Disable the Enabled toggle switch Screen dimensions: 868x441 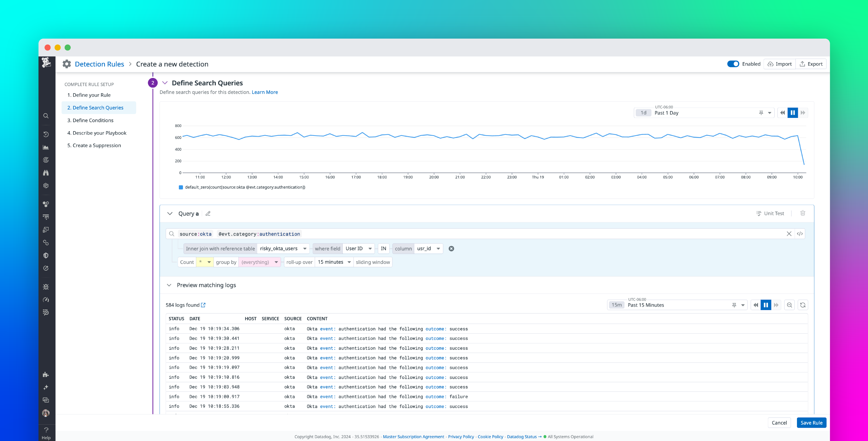(x=733, y=64)
